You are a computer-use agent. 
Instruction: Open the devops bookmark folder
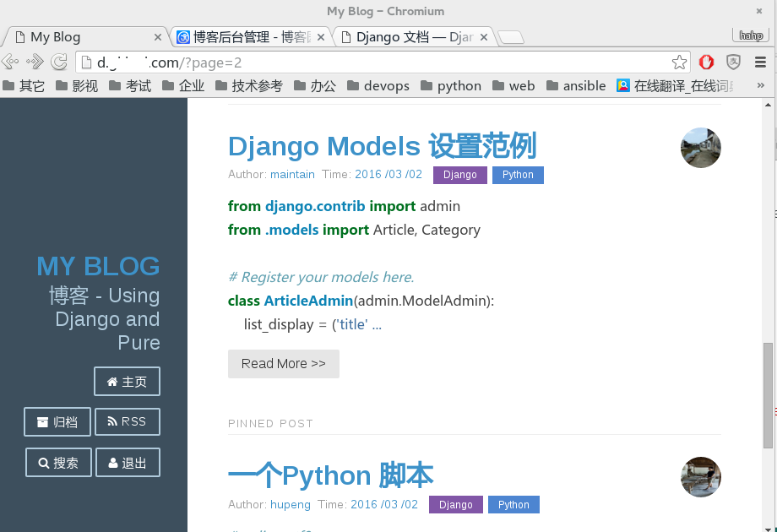(378, 85)
